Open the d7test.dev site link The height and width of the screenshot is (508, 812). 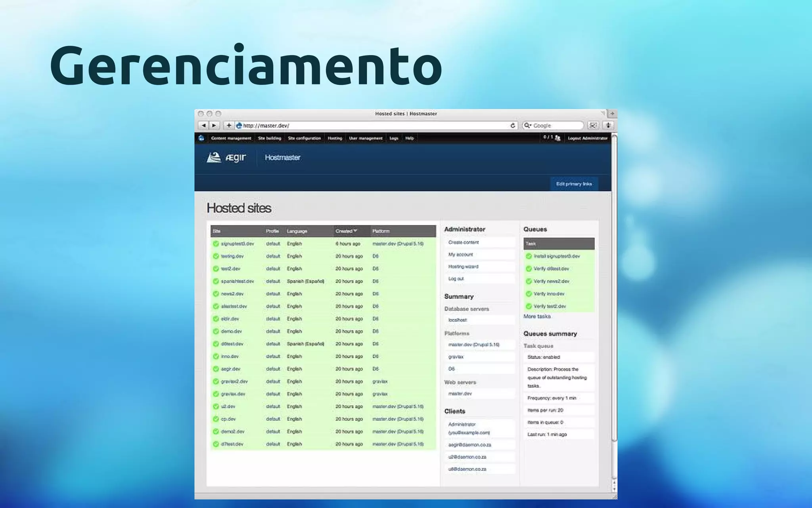tap(232, 444)
